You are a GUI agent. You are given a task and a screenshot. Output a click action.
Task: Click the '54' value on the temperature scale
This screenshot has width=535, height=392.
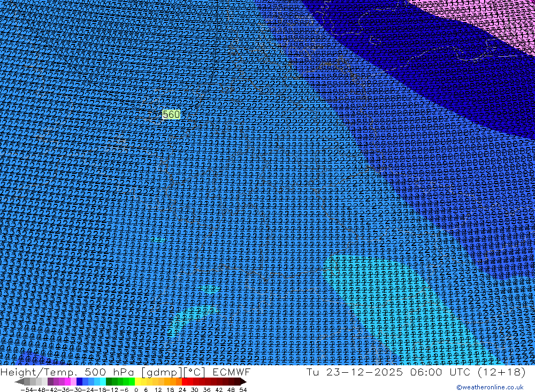(243, 390)
